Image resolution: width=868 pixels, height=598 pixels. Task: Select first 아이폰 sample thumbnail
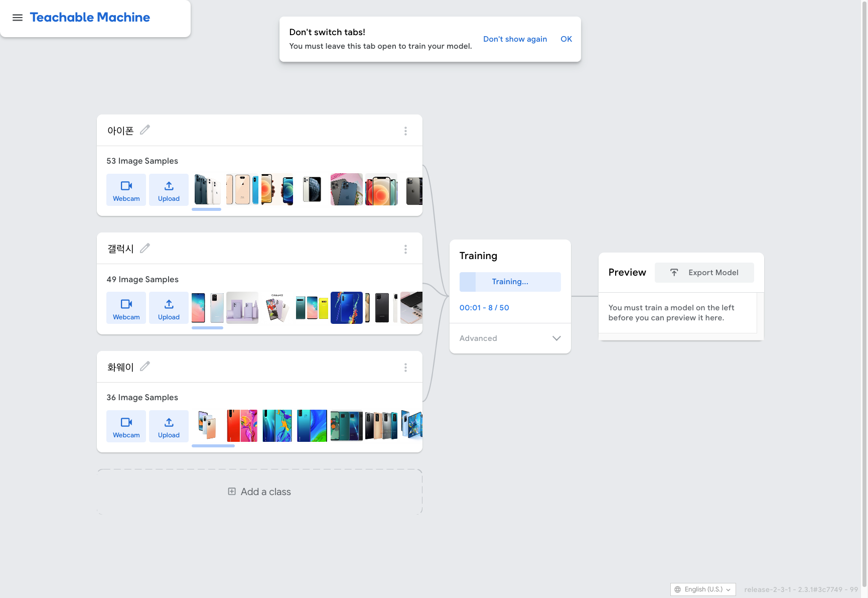click(207, 189)
